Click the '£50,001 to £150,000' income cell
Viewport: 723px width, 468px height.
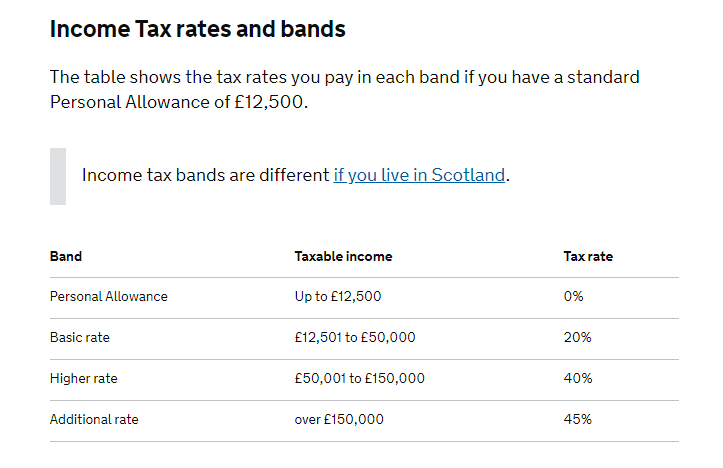click(360, 379)
